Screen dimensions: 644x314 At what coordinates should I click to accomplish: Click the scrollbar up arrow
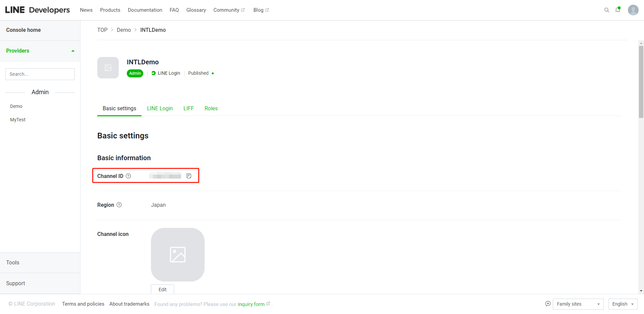(641, 43)
